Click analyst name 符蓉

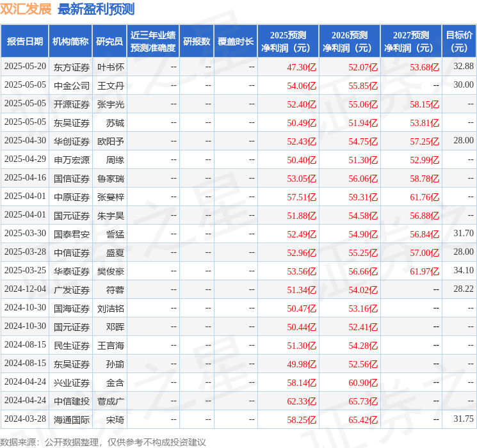coord(115,290)
